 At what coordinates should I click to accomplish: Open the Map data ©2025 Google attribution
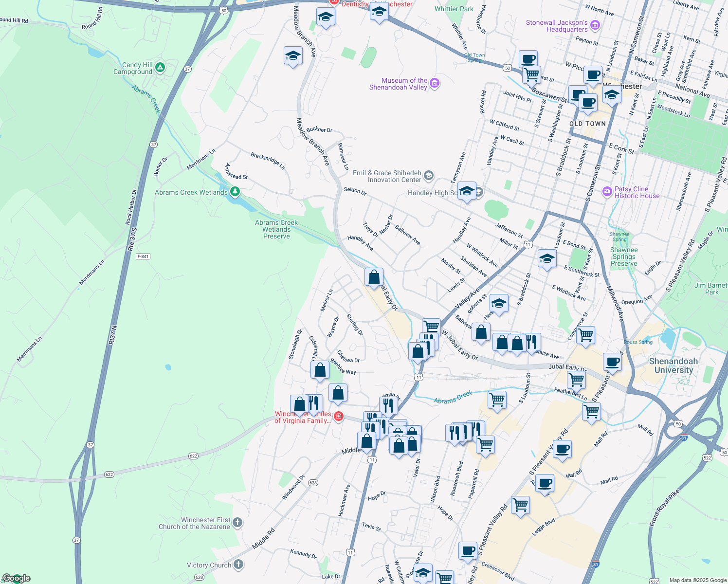(x=698, y=580)
